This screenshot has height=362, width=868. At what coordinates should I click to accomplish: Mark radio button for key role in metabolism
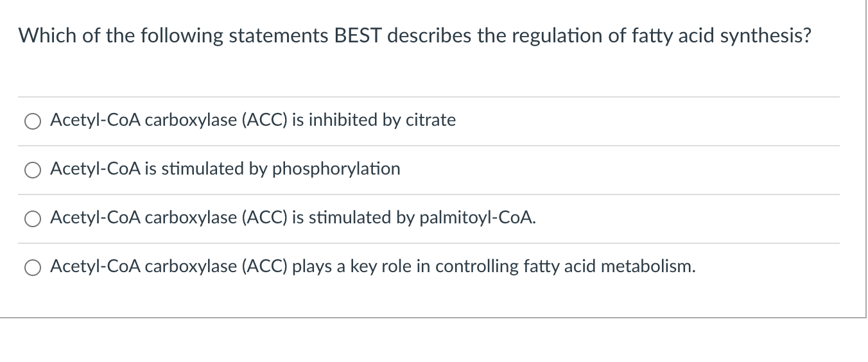(x=33, y=268)
